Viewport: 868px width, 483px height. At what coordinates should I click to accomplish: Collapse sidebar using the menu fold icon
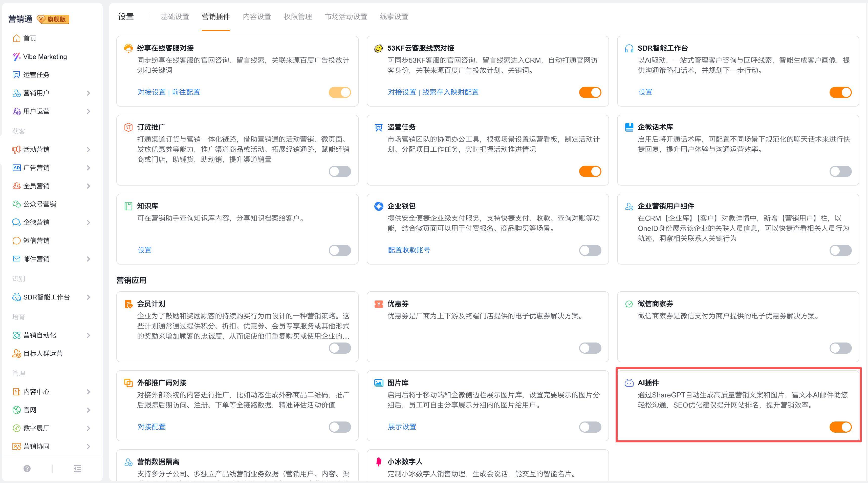tap(77, 469)
